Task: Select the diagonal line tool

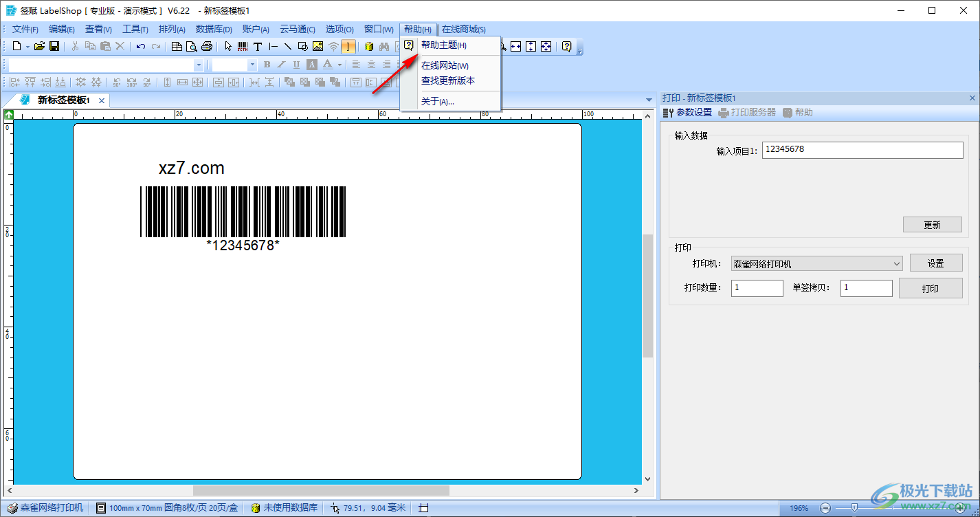Action: click(x=288, y=46)
